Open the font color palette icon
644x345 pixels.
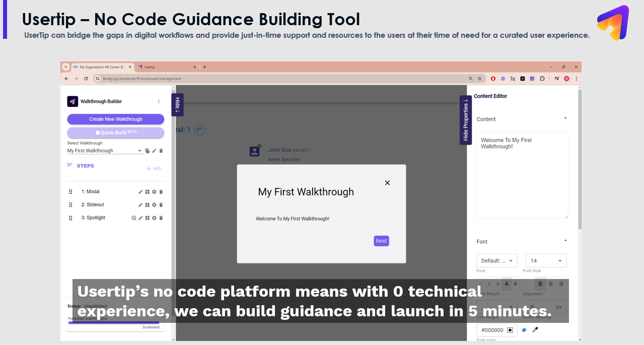pos(524,330)
